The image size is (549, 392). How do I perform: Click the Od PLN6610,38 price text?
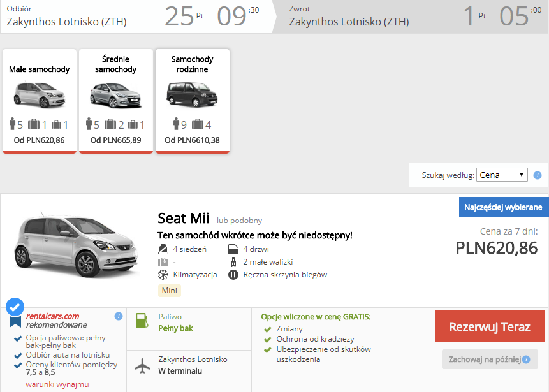(x=192, y=140)
